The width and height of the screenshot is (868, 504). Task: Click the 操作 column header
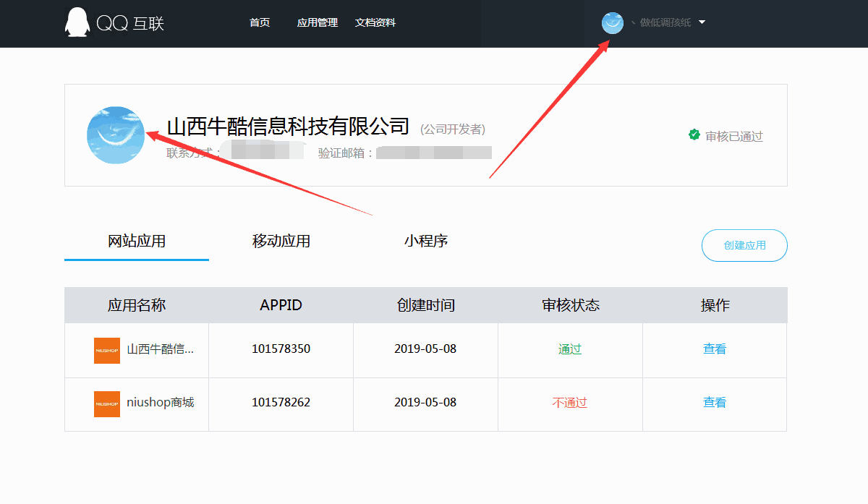pyautogui.click(x=715, y=305)
